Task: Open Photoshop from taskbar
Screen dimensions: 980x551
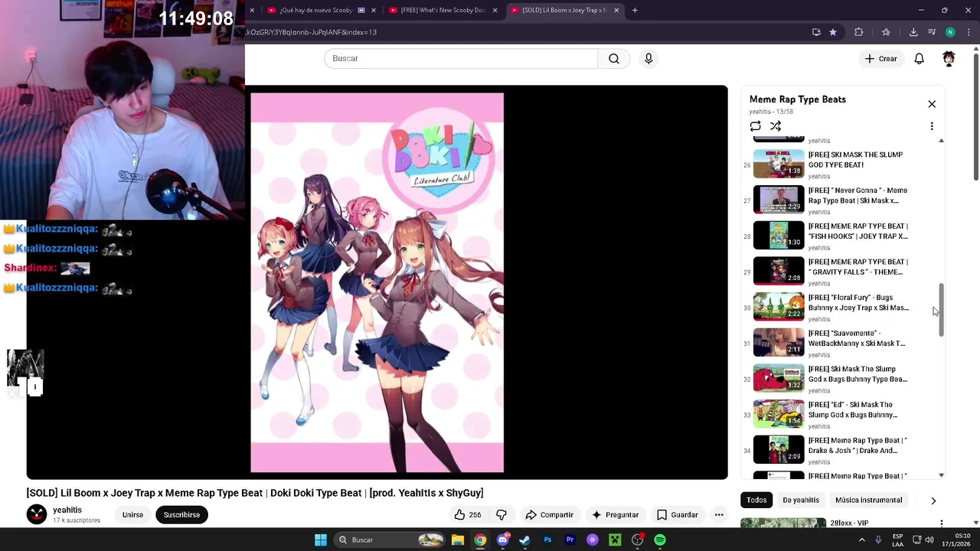Action: pyautogui.click(x=547, y=540)
